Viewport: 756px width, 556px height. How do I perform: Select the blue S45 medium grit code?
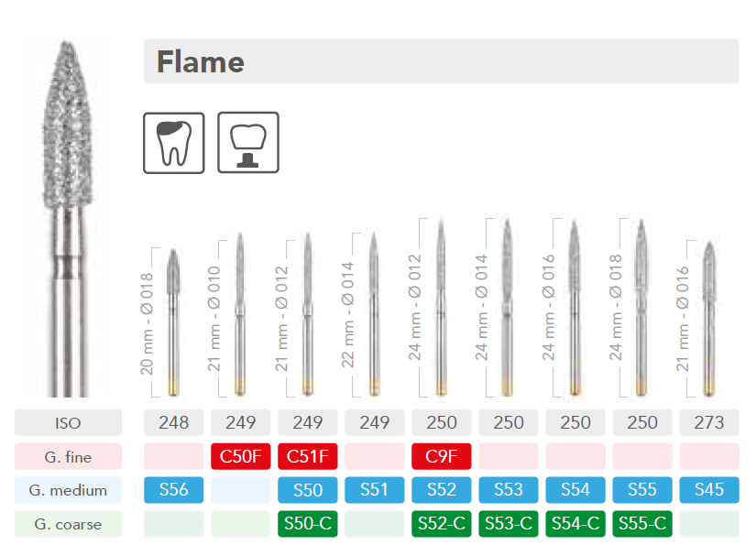[x=709, y=490]
